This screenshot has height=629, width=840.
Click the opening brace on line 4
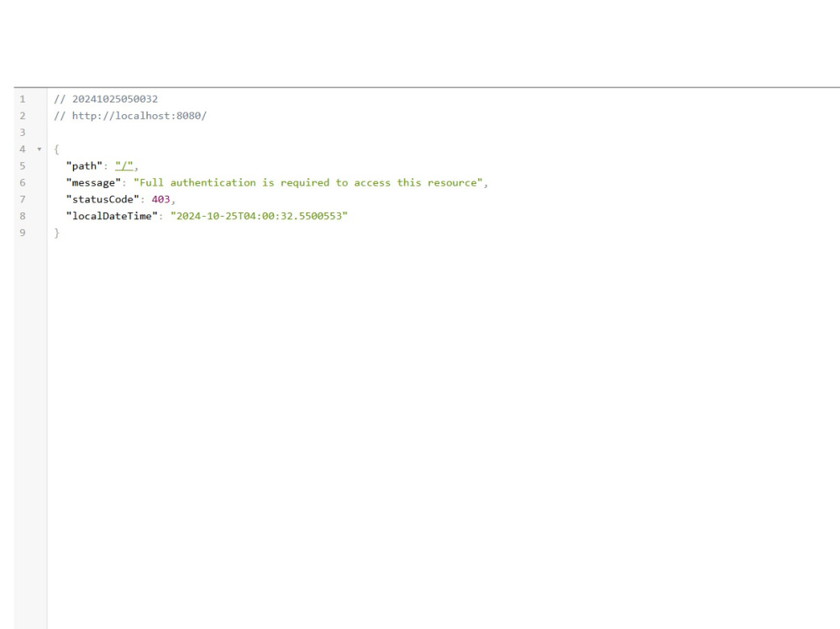point(57,149)
